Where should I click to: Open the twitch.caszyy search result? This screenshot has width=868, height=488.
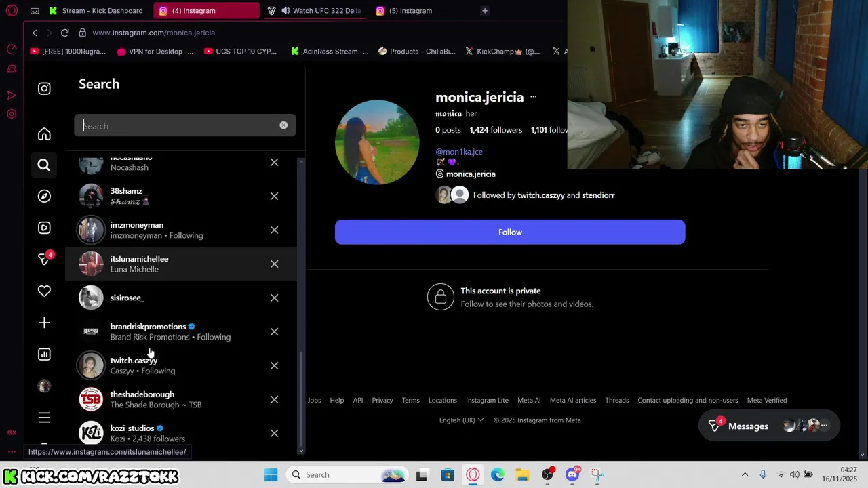[181, 365]
